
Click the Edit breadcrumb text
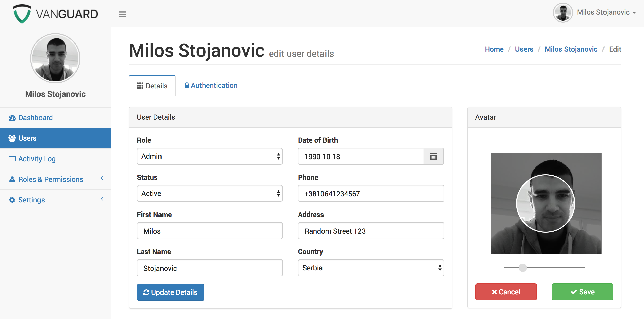tap(615, 49)
